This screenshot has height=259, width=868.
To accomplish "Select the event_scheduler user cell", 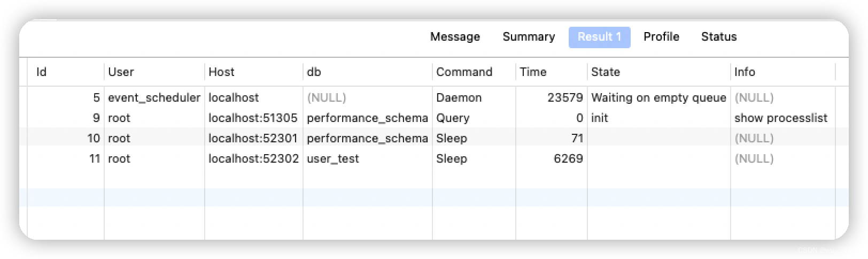I will click(x=154, y=97).
